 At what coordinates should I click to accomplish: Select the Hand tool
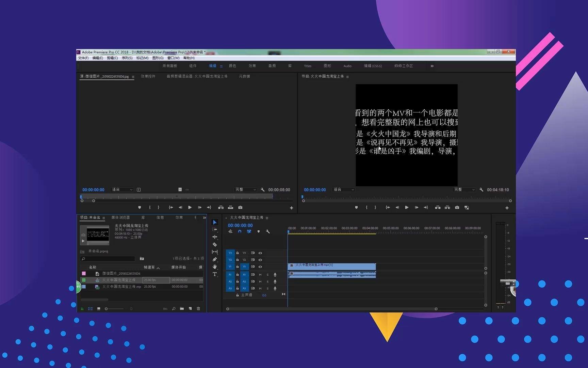[215, 266]
